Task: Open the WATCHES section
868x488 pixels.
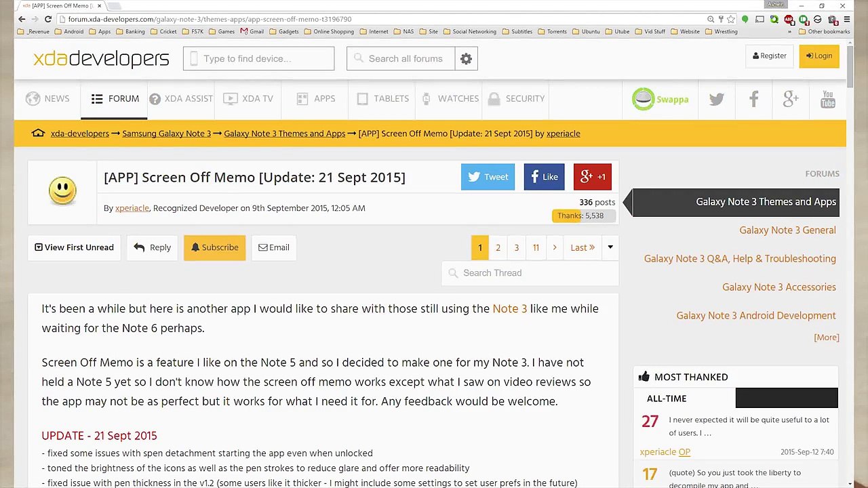Action: pos(450,99)
